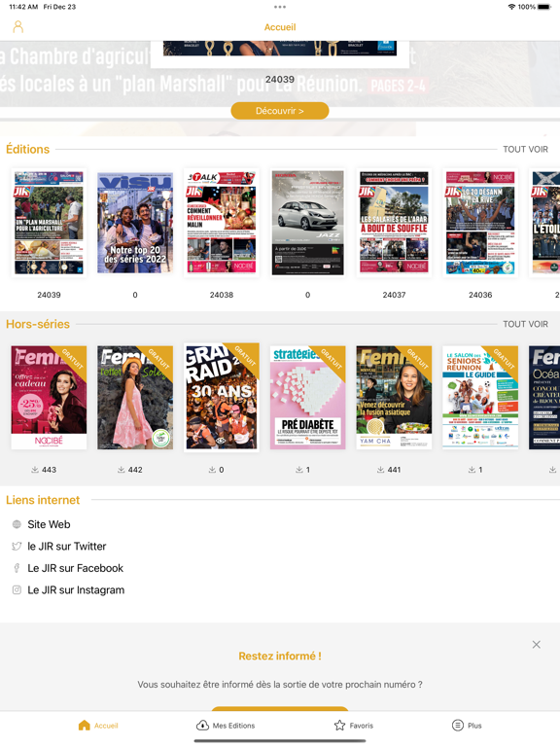Click the globe icon beside Site Web
Screen dimensions: 560x747
point(17,524)
